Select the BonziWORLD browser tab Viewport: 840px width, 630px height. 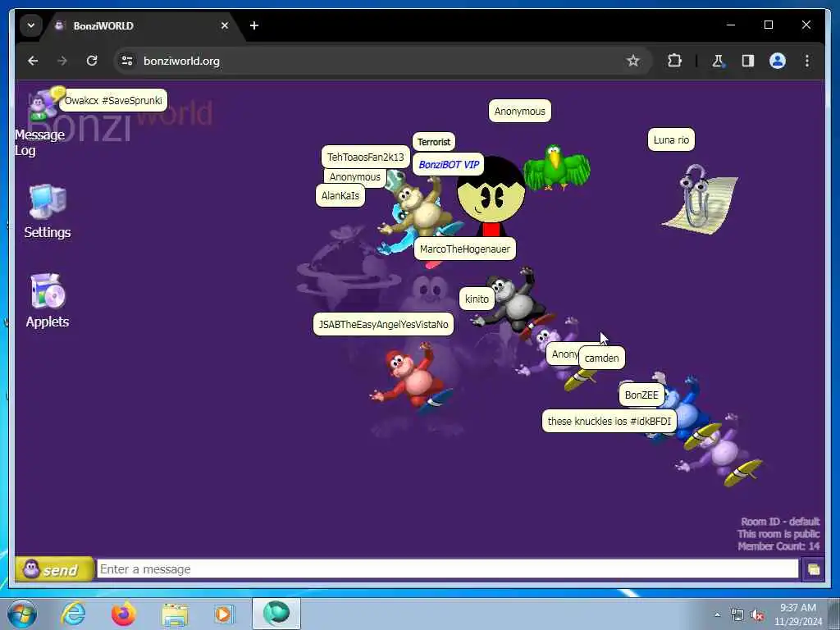142,25
